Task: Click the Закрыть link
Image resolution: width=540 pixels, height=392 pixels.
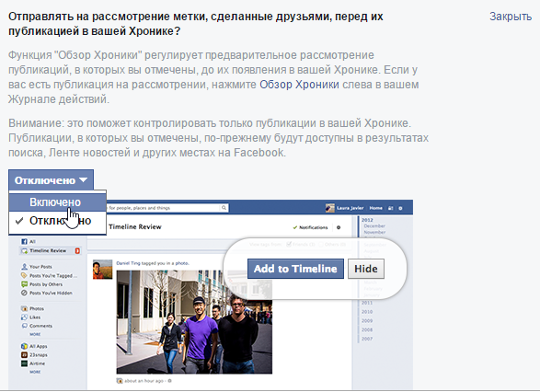Action: click(x=511, y=17)
